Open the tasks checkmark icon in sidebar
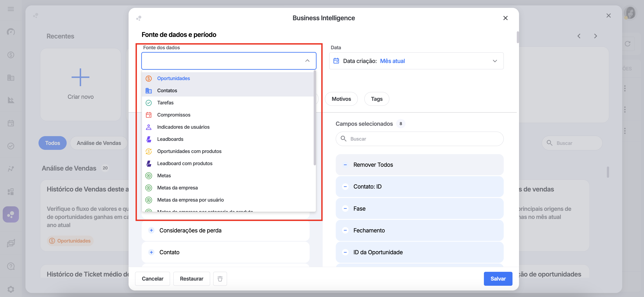Viewport: 644px width, 297px height. (11, 146)
